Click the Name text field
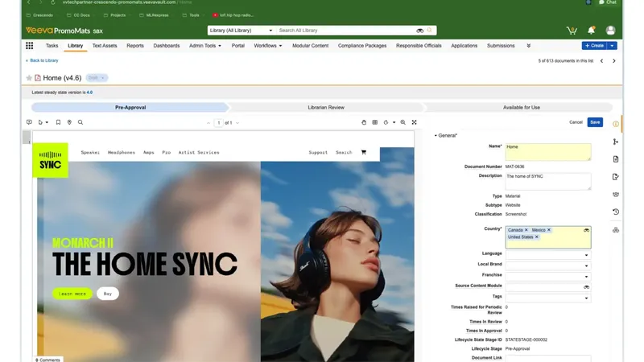Viewport: 644px width, 362px height. 548,152
